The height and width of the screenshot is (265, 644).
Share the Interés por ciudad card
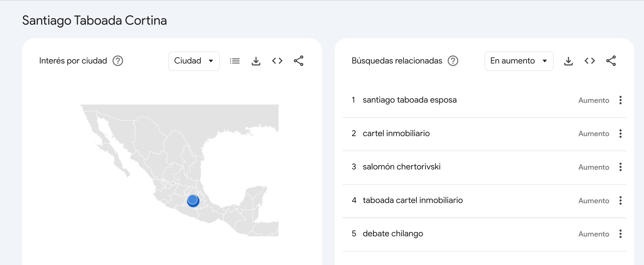point(299,61)
